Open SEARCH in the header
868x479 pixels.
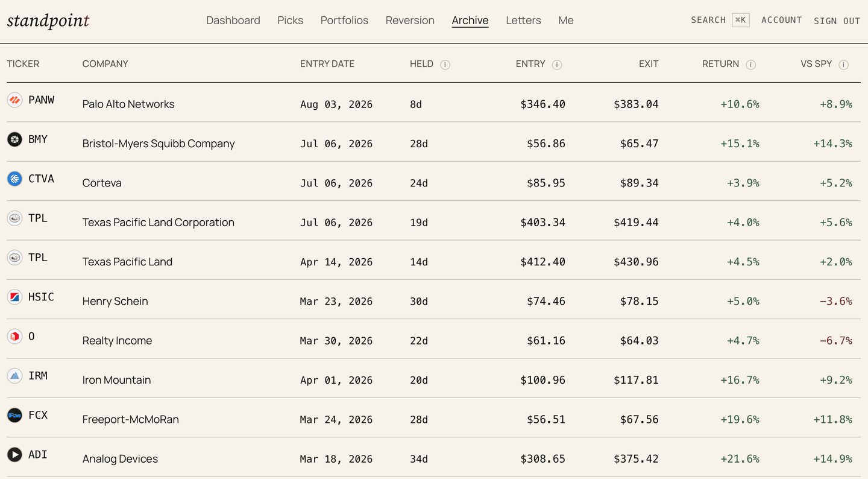(708, 20)
